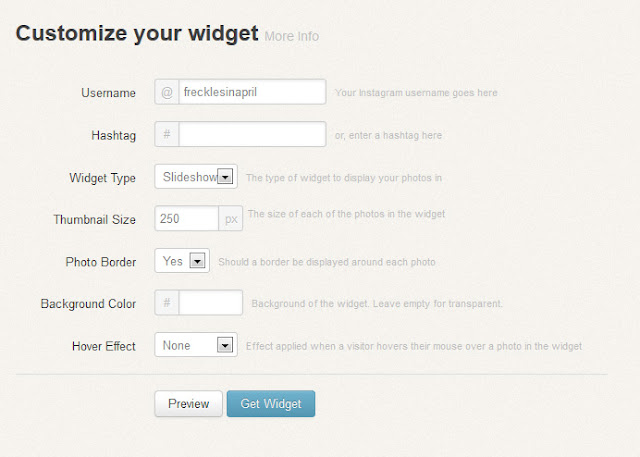Image resolution: width=640 pixels, height=457 pixels.
Task: Open the Widget Type dropdown arrow
Action: tap(225, 177)
